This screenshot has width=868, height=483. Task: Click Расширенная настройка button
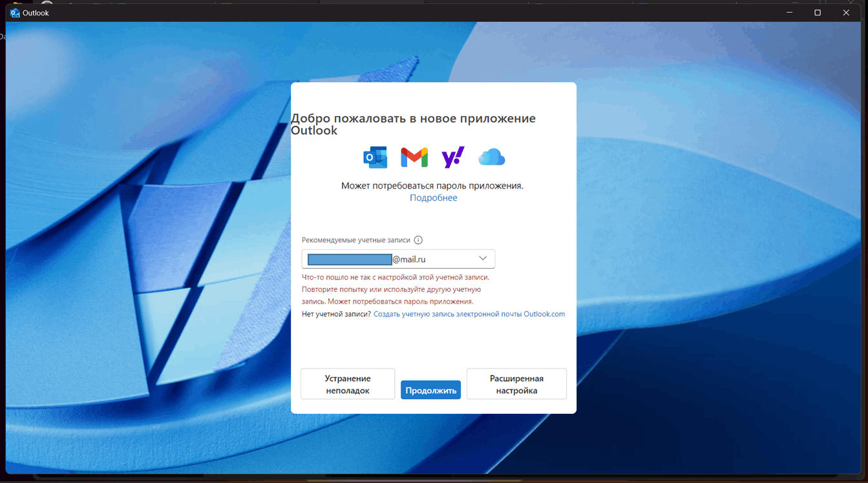(x=516, y=384)
